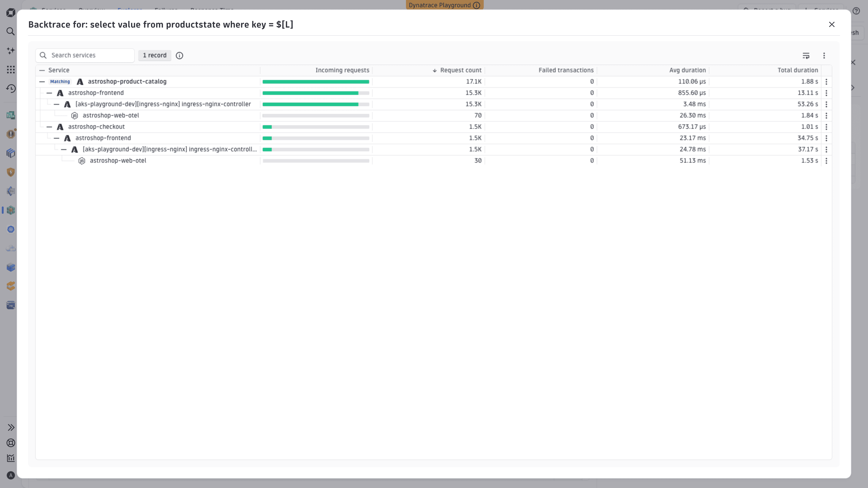The width and height of the screenshot is (868, 488).
Task: Open table options menu beside line wrap icon
Action: (824, 56)
